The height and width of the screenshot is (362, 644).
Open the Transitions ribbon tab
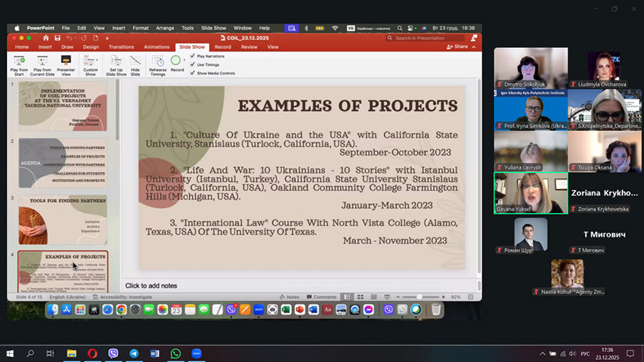coord(121,47)
